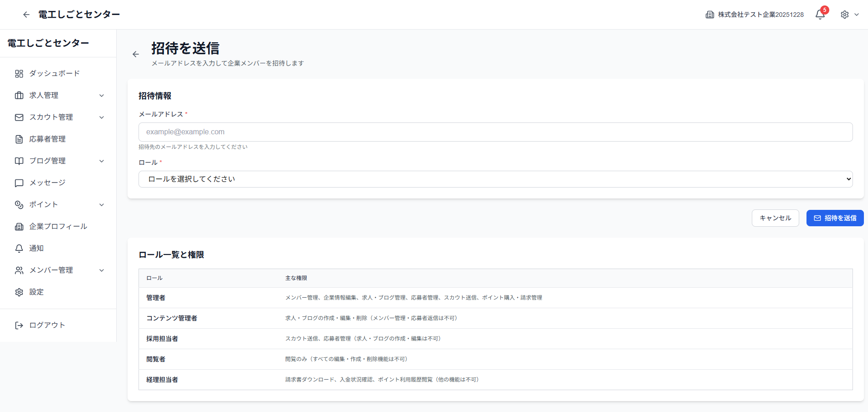Click the back arrow next to 招待を送信

[x=135, y=54]
